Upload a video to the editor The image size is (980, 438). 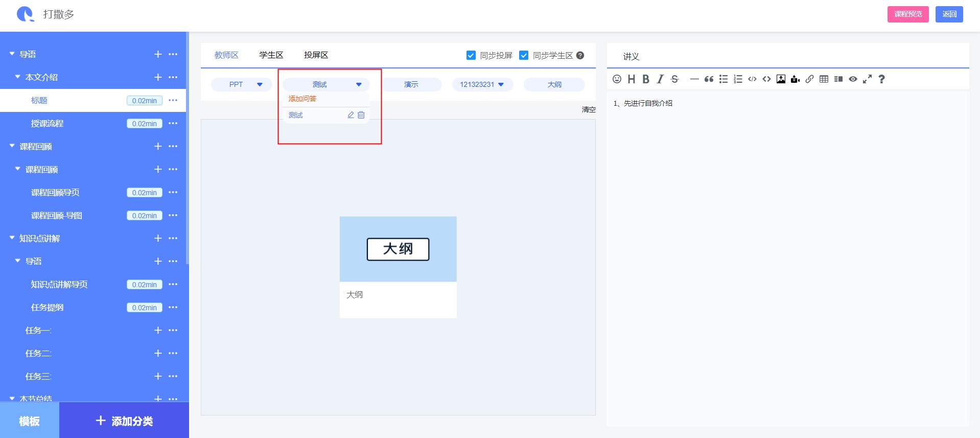795,79
